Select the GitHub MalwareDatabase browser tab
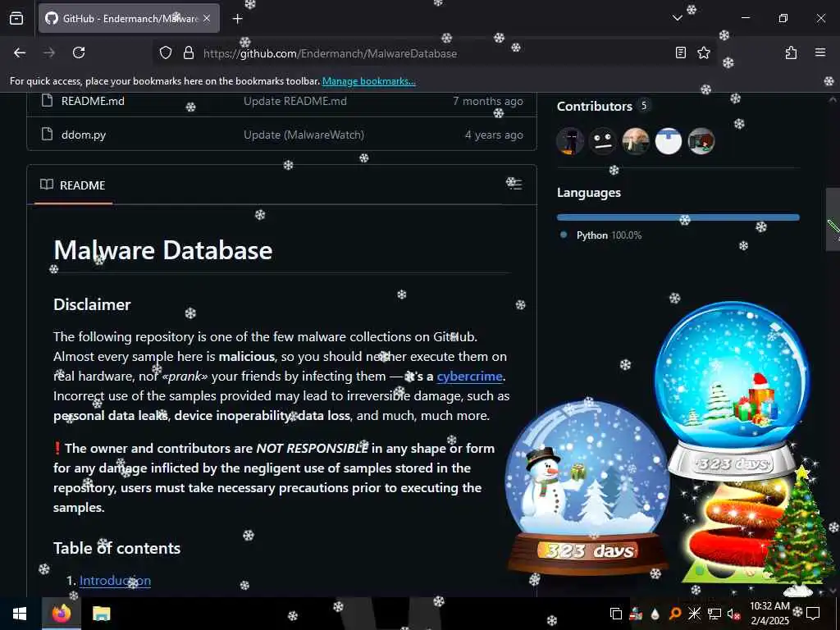The height and width of the screenshot is (630, 840). pos(129,19)
